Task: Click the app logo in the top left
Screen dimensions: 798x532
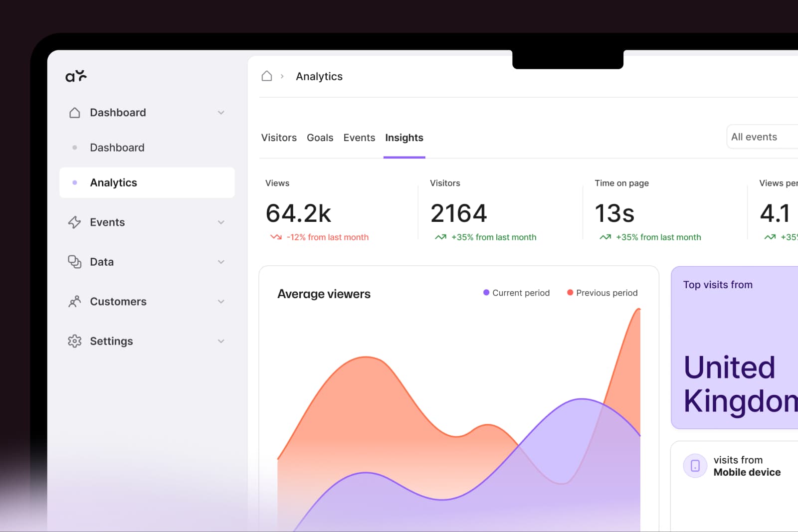Action: pyautogui.click(x=77, y=76)
